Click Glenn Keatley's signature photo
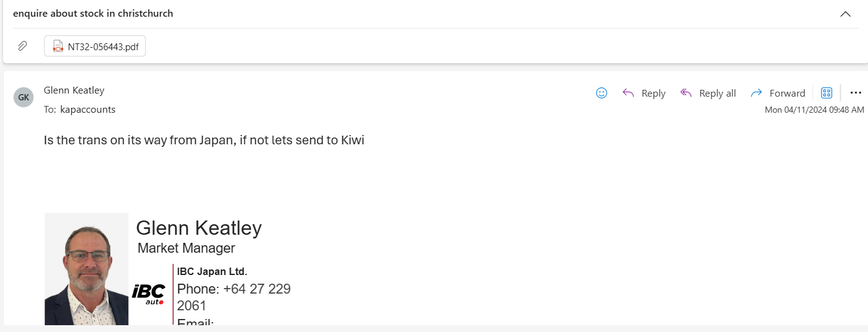This screenshot has height=332, width=868. coord(86,269)
